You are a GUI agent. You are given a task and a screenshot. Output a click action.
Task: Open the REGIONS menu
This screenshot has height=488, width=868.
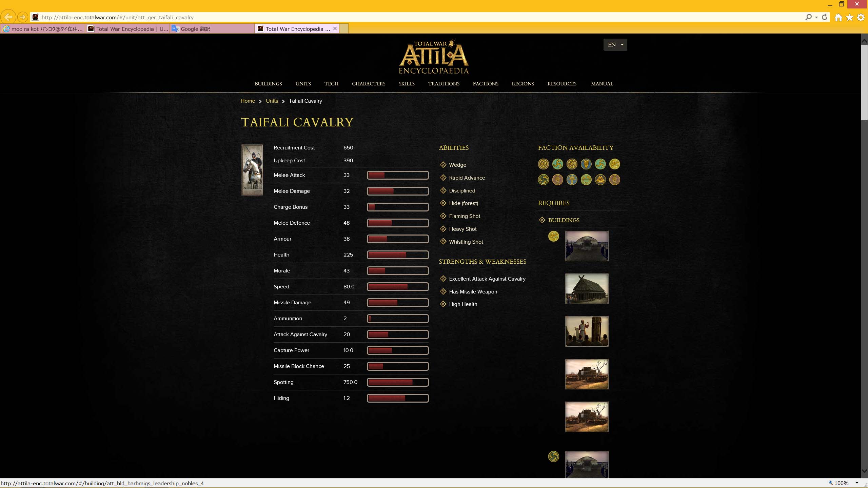click(522, 84)
